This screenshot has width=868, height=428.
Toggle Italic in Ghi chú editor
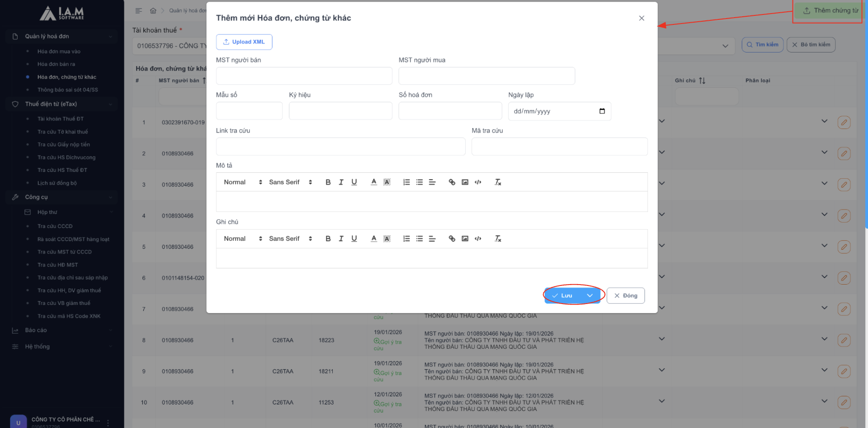[x=341, y=239]
